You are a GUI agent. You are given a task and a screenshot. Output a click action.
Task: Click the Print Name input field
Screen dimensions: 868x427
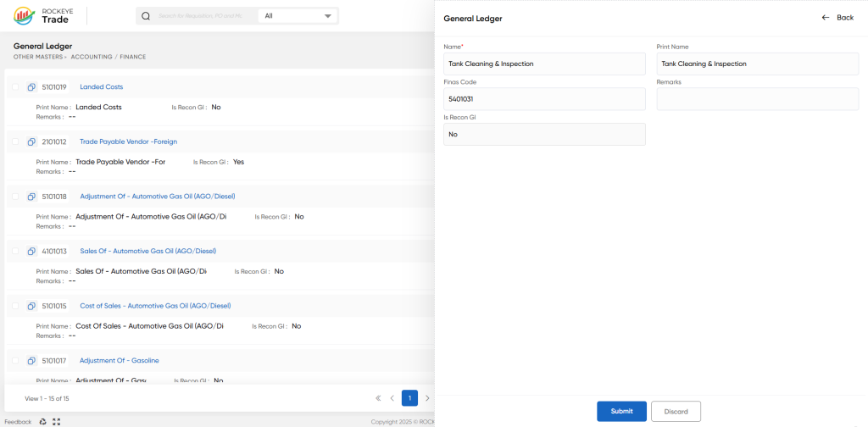(x=757, y=64)
